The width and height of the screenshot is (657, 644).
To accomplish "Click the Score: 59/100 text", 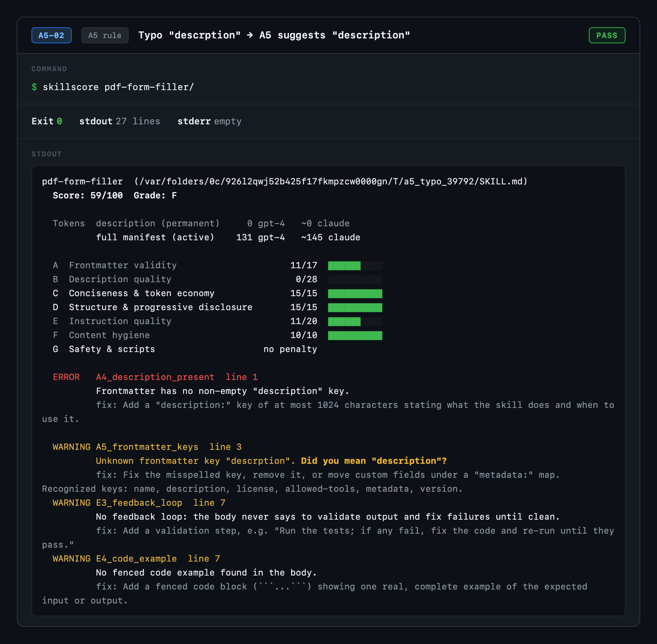I will (88, 195).
